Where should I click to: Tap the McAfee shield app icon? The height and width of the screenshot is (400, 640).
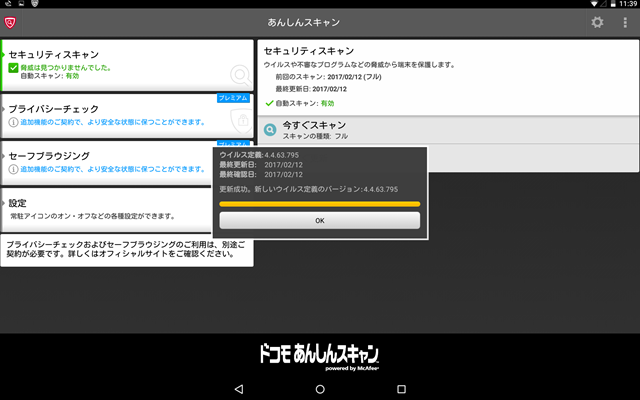(10, 22)
